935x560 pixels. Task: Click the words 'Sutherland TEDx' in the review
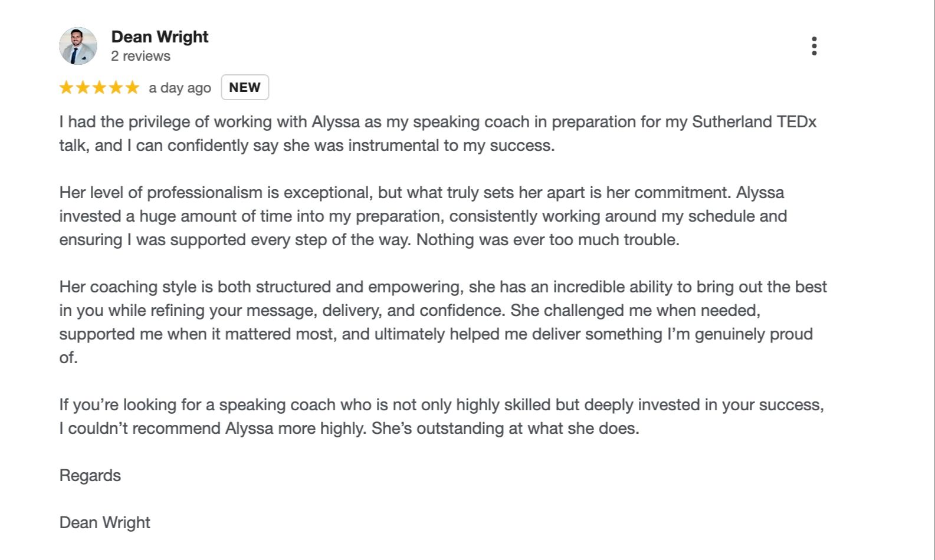[x=754, y=122]
